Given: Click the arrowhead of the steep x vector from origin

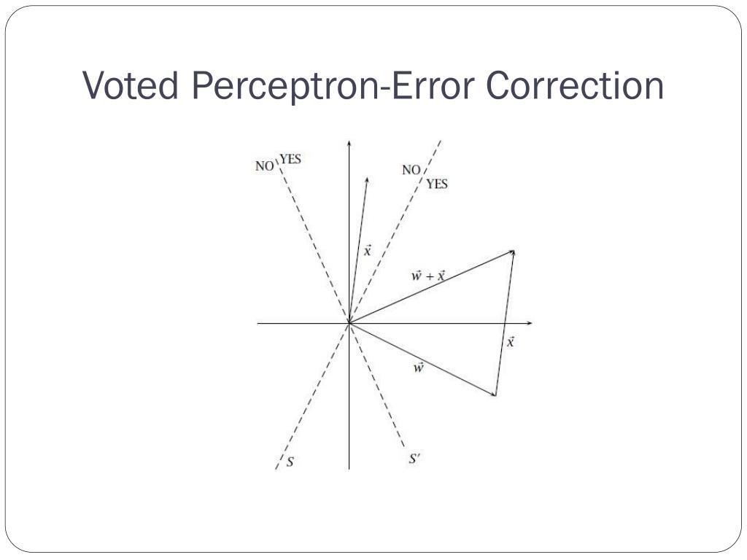Looking at the screenshot, I should [368, 179].
